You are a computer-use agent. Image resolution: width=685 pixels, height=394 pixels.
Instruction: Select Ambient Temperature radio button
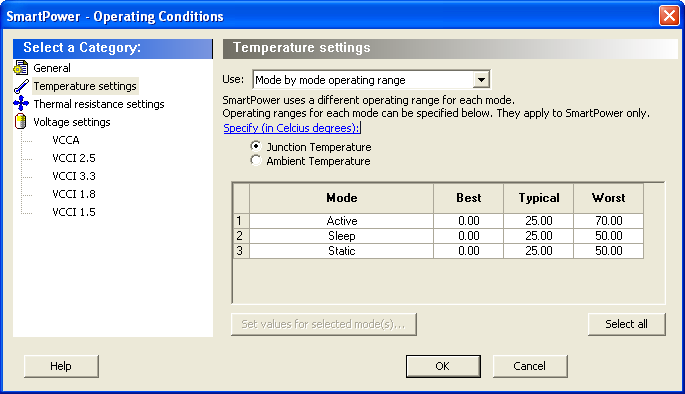(x=256, y=160)
